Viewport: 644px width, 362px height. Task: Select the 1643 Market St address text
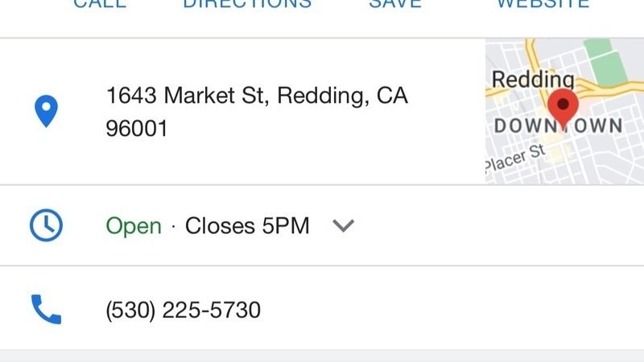point(257,97)
